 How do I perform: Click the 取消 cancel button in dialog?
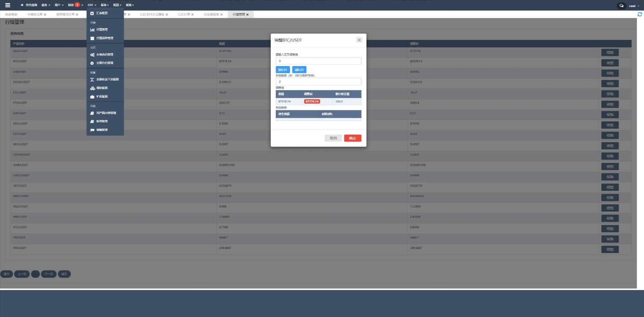click(333, 138)
